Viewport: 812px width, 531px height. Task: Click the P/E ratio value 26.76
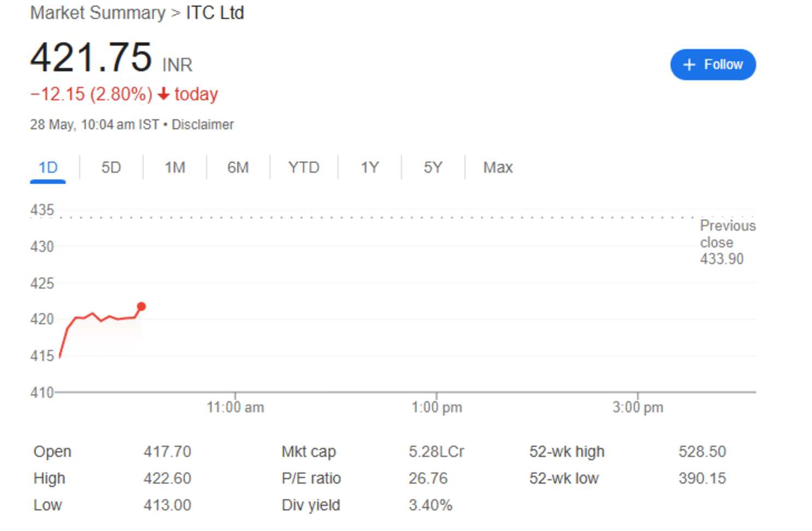point(428,478)
